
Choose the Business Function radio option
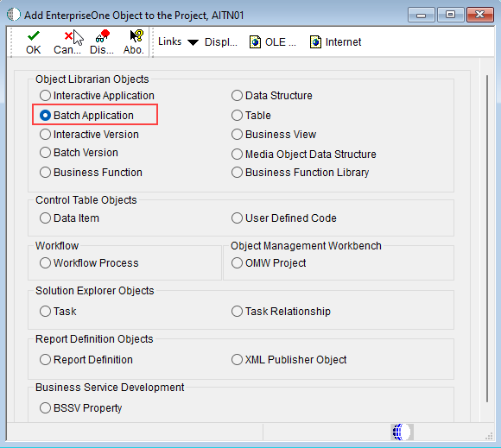point(45,173)
